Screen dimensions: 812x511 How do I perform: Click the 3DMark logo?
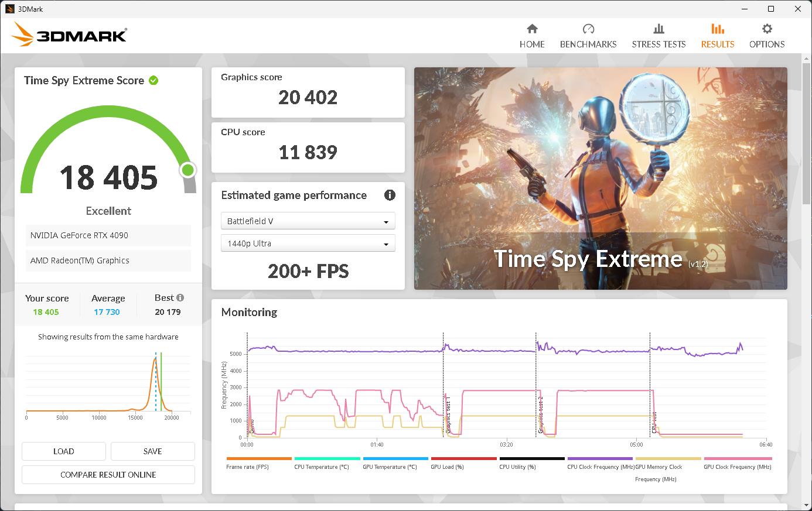point(69,35)
